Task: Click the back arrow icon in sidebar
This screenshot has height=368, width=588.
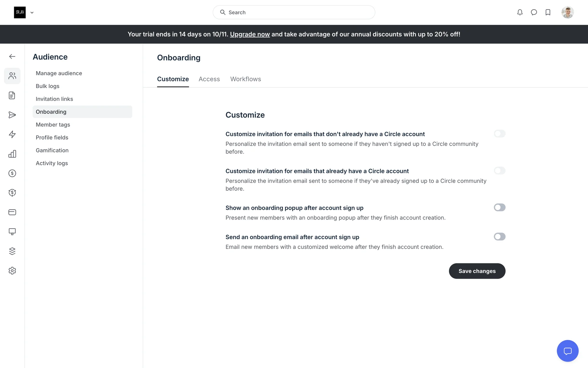Action: (12, 56)
